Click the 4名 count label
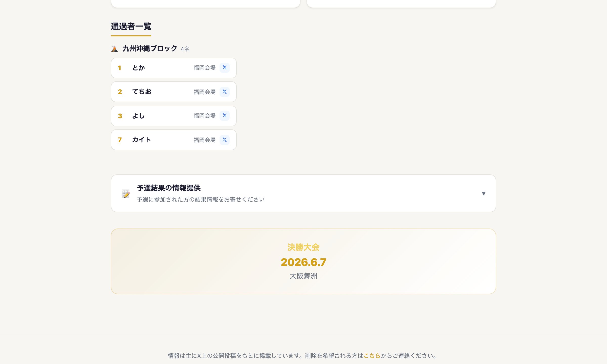Screen dimensions: 607x364 point(185,49)
